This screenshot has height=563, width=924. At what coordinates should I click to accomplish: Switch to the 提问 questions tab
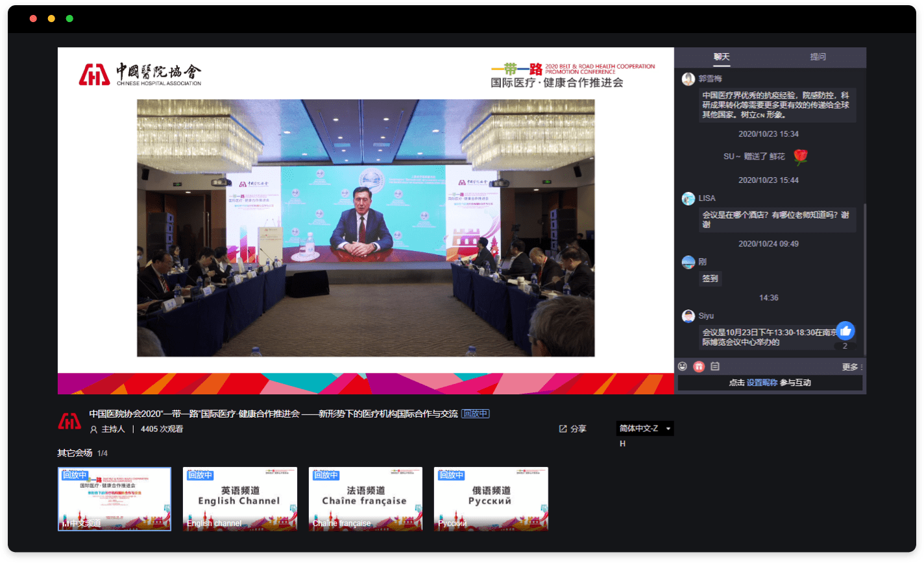point(818,57)
